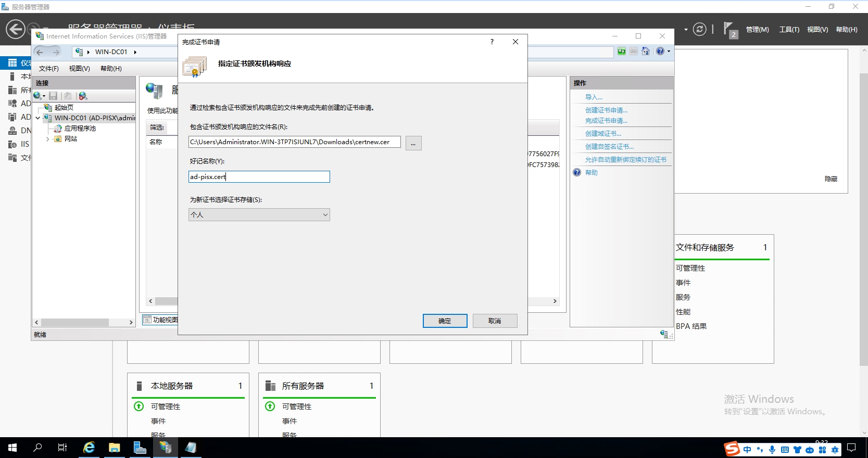Click the delete connection icon in 连接 panel
The image size is (868, 458).
point(83,96)
